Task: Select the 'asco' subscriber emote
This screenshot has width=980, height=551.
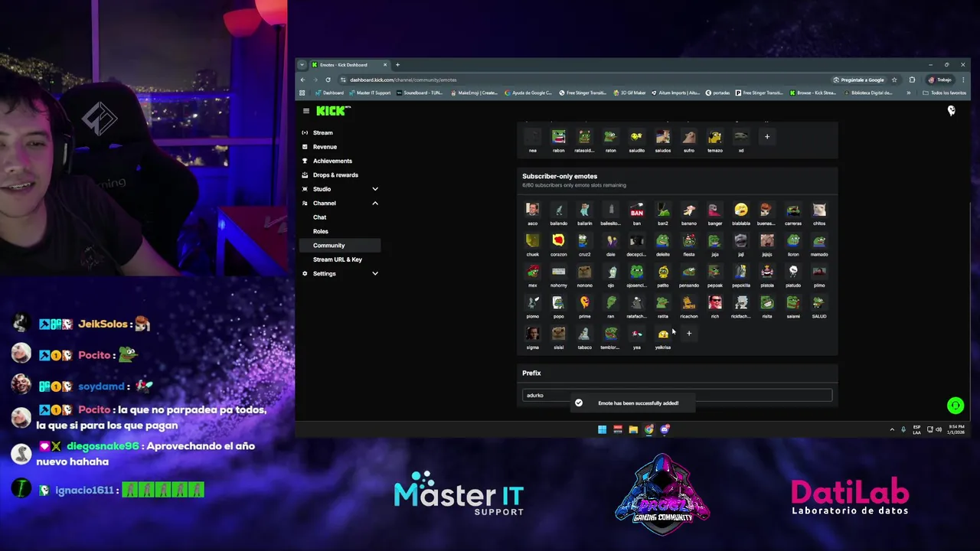Action: [x=532, y=210]
